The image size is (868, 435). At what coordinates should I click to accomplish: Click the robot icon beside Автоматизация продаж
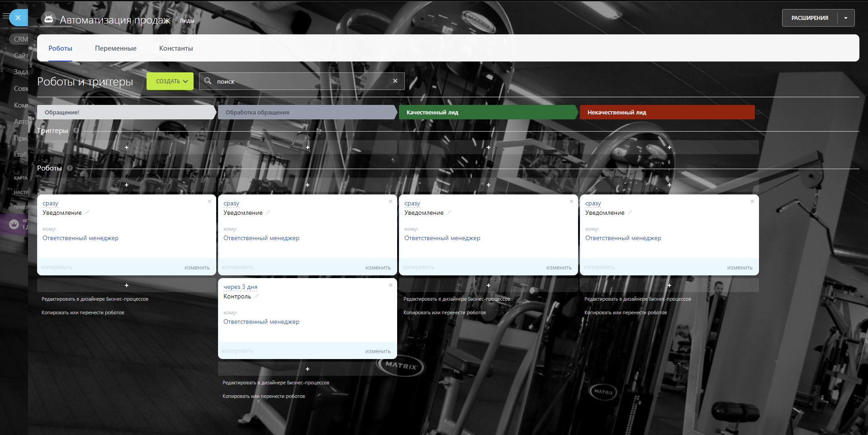point(49,19)
